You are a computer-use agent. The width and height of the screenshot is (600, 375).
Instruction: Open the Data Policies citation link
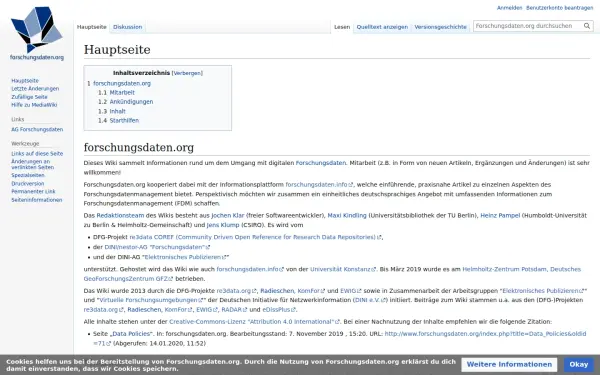tap(131, 334)
